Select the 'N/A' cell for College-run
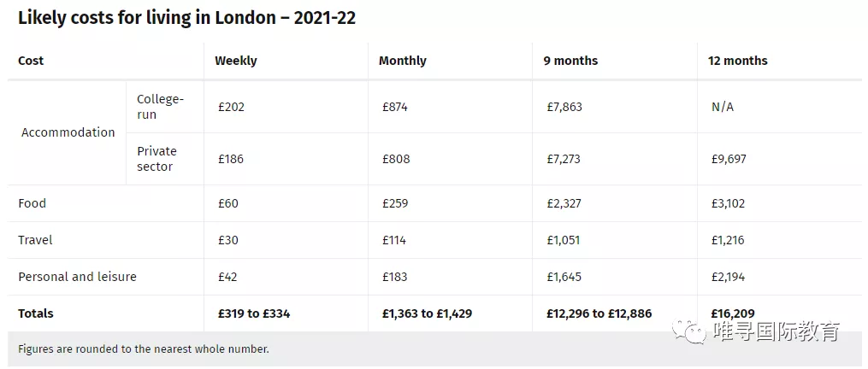Image resolution: width=868 pixels, height=369 pixels. click(723, 107)
